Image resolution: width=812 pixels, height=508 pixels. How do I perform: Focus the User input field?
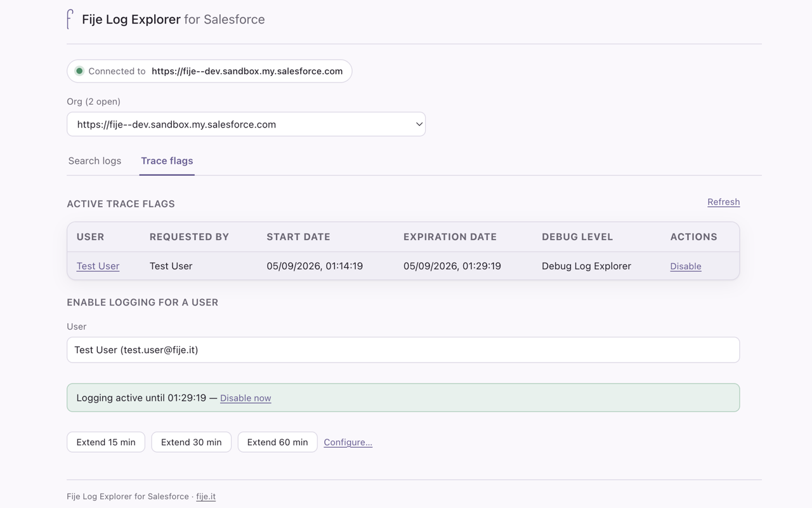point(403,350)
